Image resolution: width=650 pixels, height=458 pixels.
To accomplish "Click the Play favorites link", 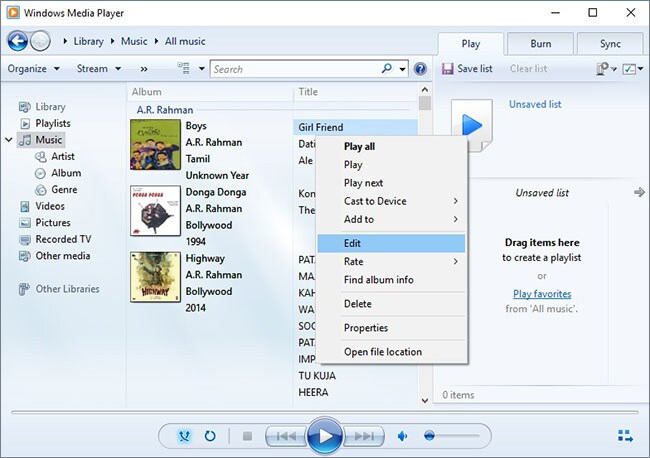I will tap(542, 294).
